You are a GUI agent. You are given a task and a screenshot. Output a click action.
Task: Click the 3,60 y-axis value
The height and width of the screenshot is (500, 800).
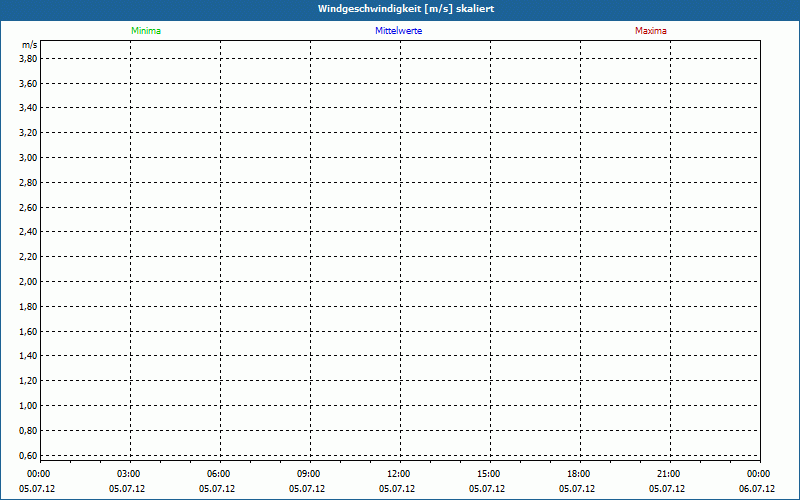tap(28, 84)
